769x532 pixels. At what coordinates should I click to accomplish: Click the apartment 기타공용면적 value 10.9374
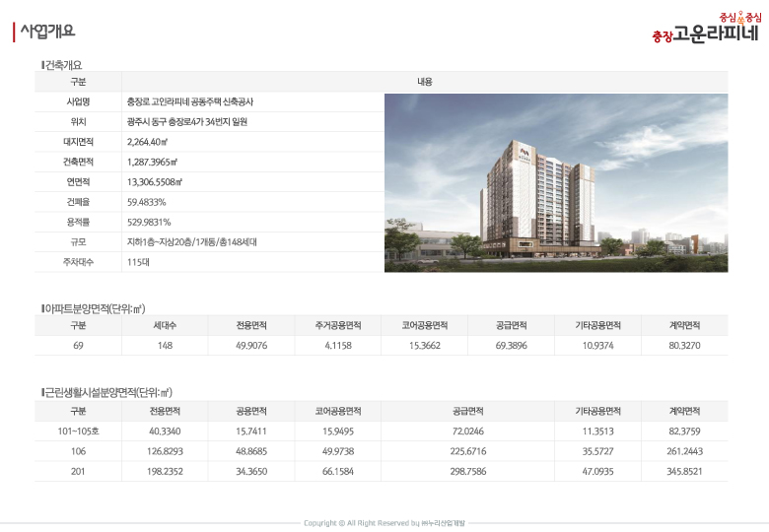(597, 346)
